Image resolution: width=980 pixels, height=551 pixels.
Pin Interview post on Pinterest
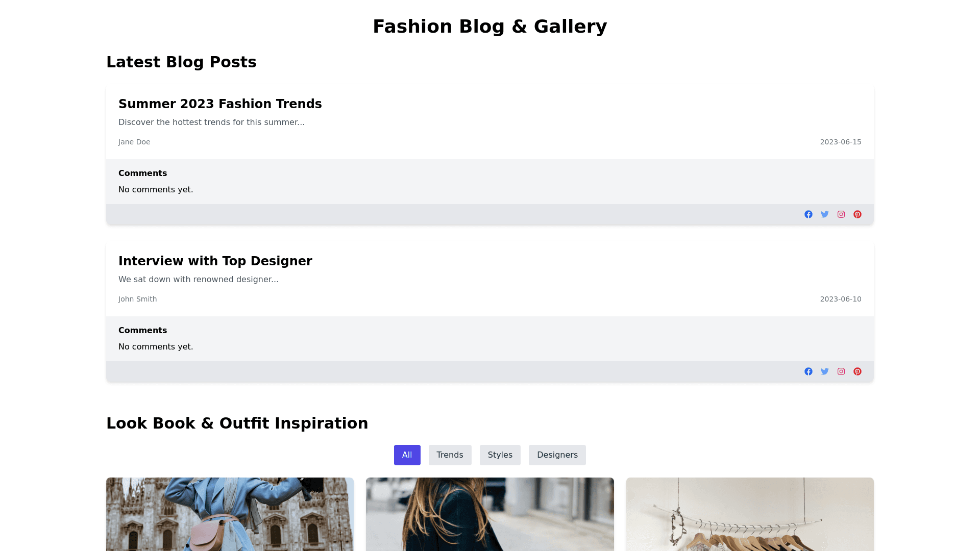coord(857,371)
